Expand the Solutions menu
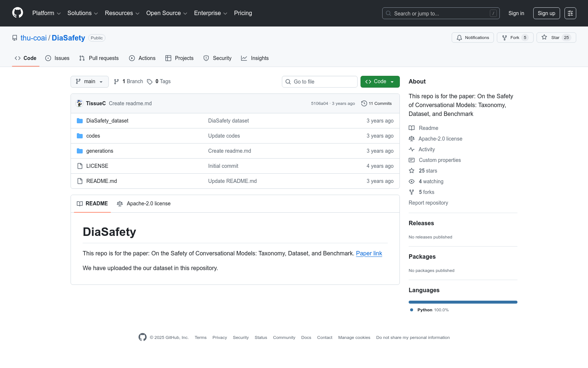The image size is (588, 368). [83, 13]
